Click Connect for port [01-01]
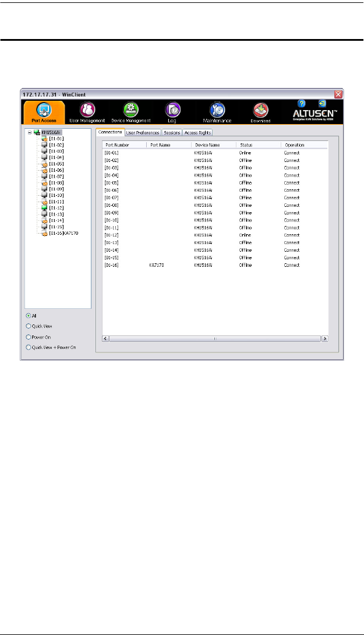 click(292, 153)
